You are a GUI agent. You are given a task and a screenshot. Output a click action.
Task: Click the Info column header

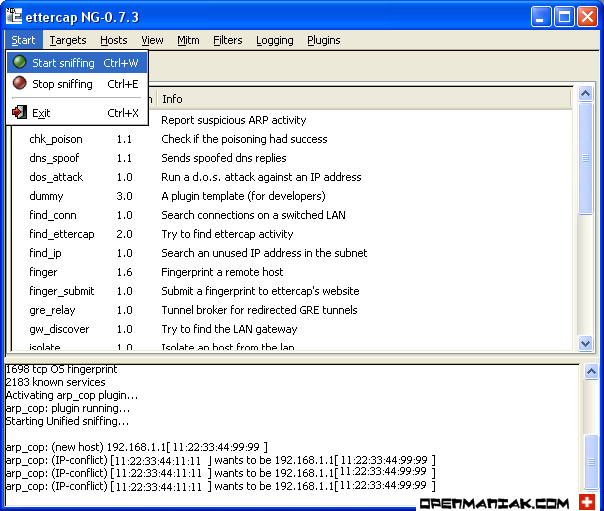tap(364, 99)
